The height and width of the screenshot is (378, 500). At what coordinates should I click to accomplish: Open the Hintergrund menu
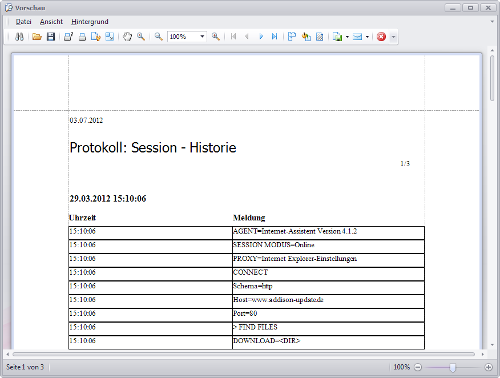(x=90, y=22)
